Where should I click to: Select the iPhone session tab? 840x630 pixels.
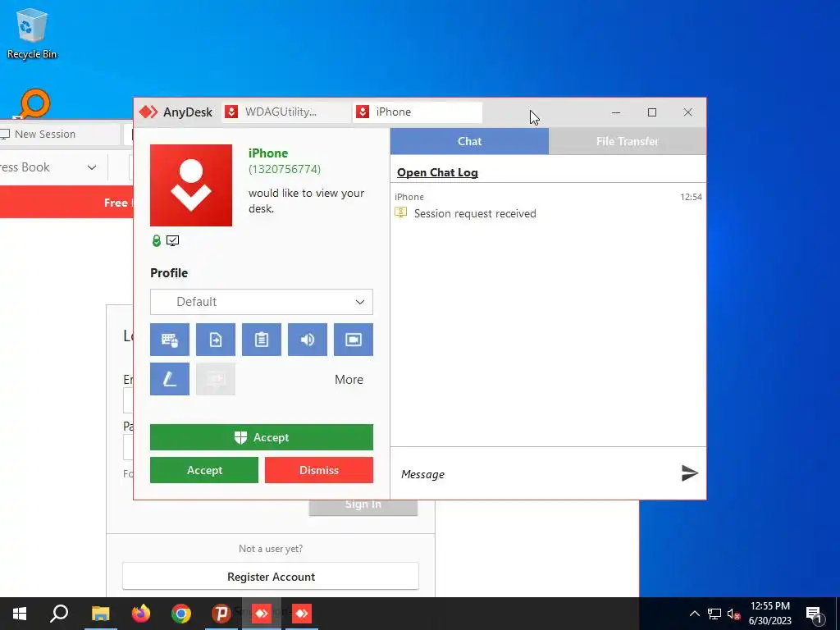[x=418, y=112]
